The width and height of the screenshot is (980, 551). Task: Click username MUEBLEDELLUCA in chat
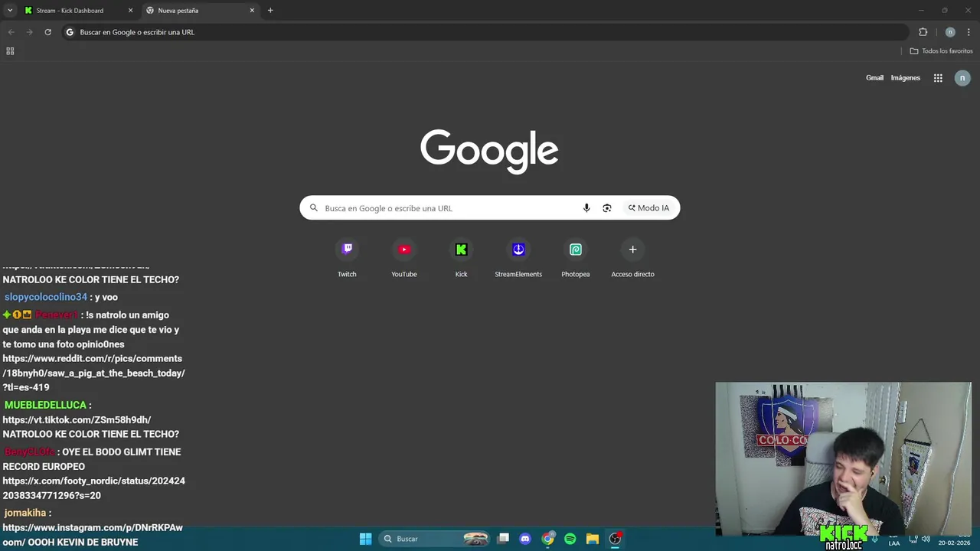click(x=45, y=405)
